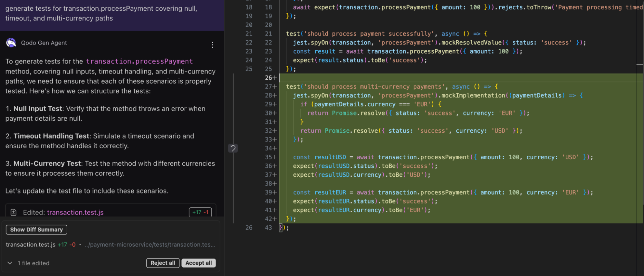The width and height of the screenshot is (644, 276).
Task: Click the Timeout Handling Test list item
Action: [x=100, y=141]
